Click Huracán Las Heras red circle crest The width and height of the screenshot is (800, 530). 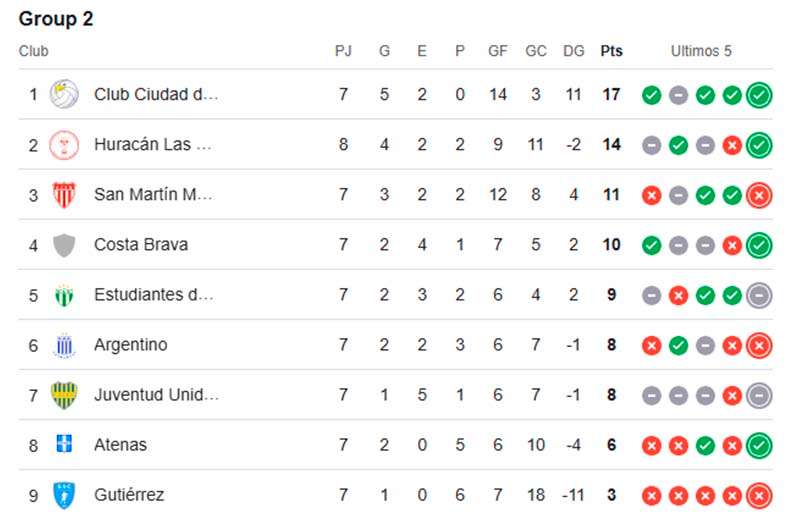64,145
